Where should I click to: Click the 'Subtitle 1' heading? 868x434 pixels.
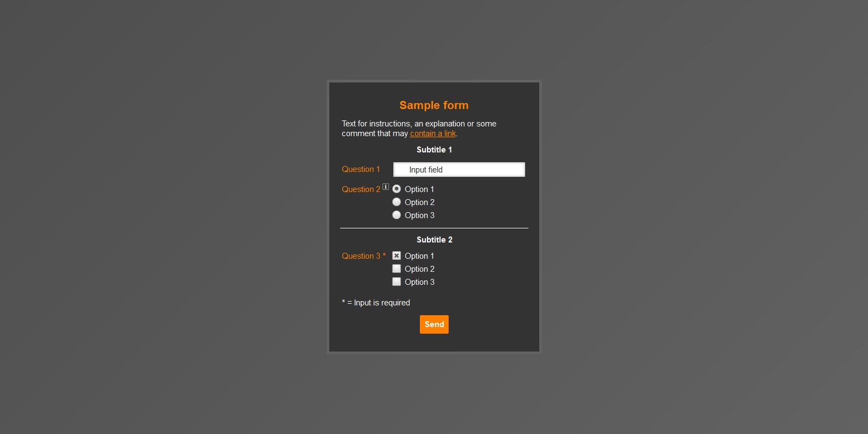[x=434, y=150]
